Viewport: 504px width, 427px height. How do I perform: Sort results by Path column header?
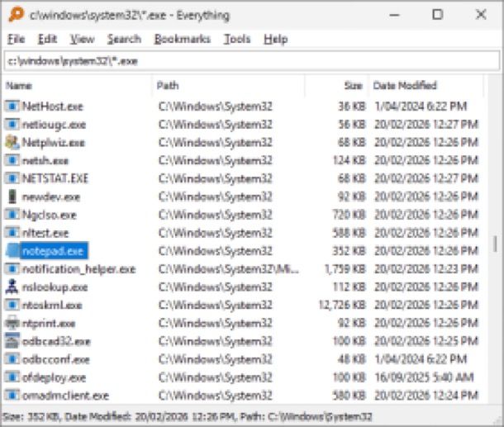(x=228, y=85)
